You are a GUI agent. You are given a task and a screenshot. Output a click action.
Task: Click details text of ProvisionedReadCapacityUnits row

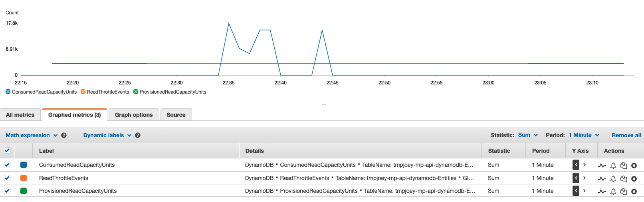360,191
